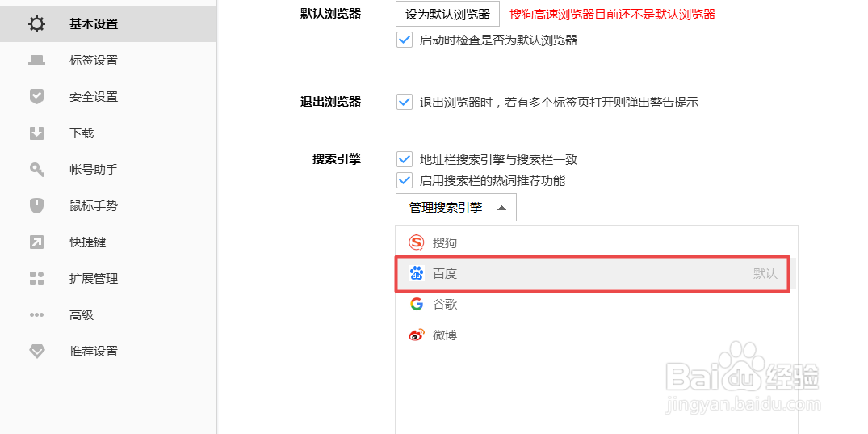Open the 基本设置 settings section

pos(108,23)
